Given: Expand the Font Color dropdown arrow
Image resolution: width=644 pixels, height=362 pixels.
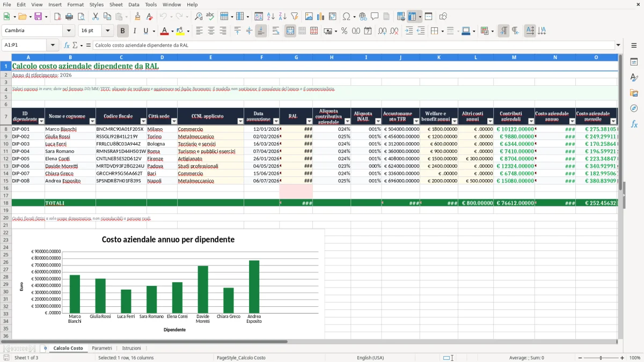Looking at the screenshot, I should click(172, 31).
